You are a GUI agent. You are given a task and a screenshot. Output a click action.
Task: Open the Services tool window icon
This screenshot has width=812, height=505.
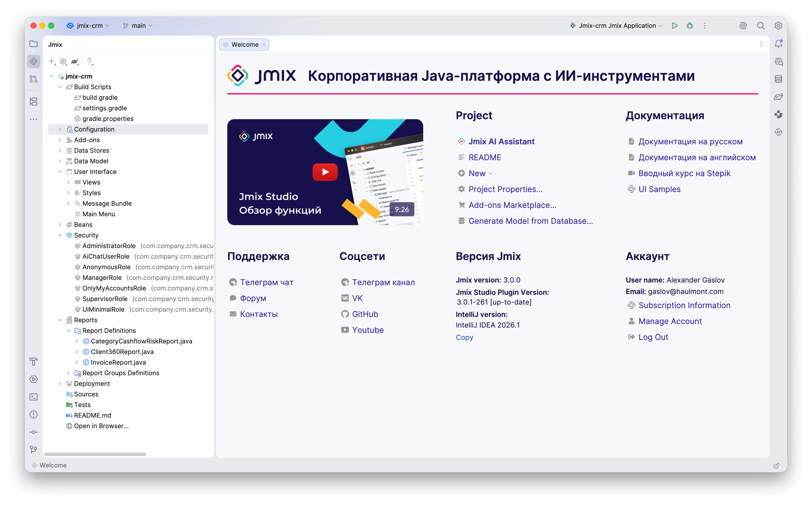[33, 379]
